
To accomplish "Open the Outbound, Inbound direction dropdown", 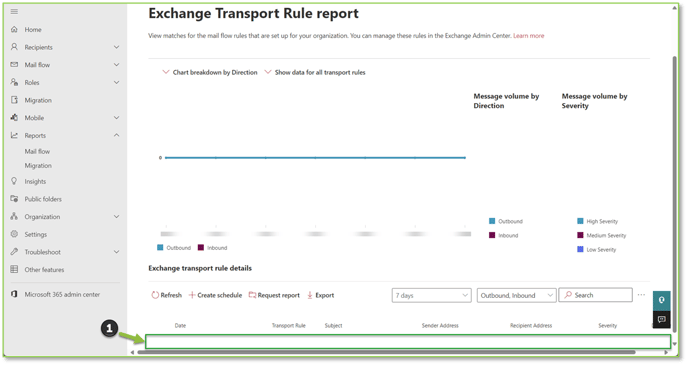I will pyautogui.click(x=517, y=295).
